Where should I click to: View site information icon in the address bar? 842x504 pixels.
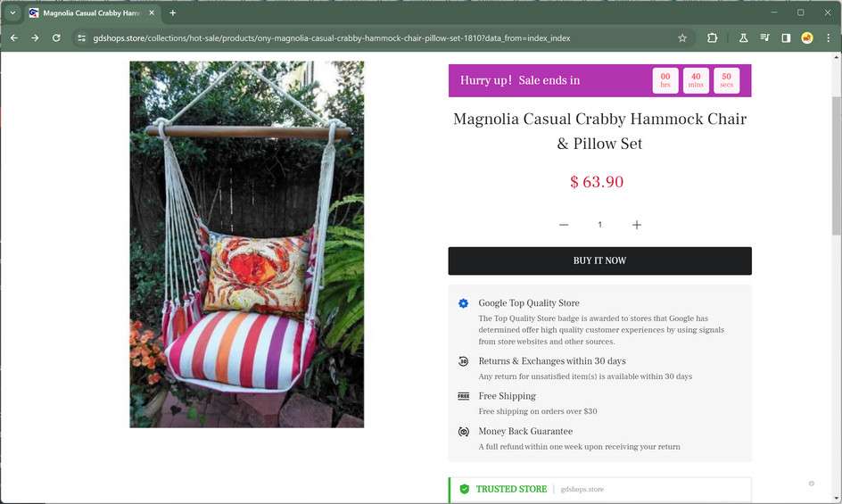pyautogui.click(x=81, y=38)
